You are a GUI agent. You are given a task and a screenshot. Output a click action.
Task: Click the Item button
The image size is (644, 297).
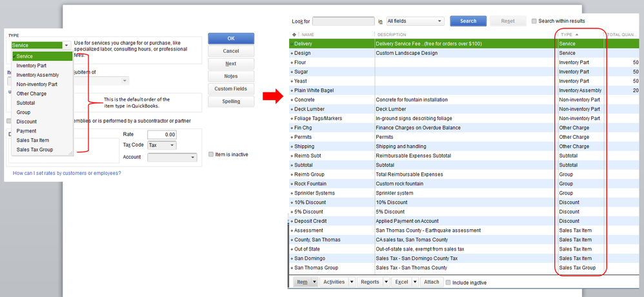(302, 282)
